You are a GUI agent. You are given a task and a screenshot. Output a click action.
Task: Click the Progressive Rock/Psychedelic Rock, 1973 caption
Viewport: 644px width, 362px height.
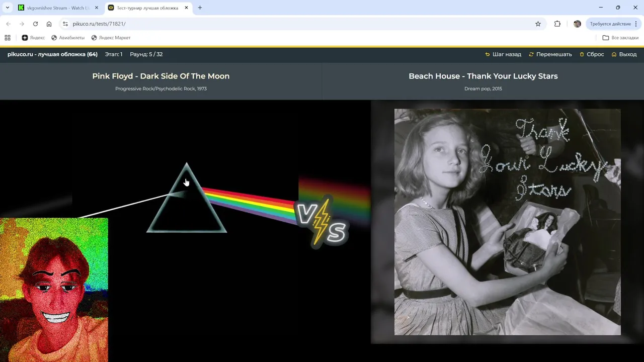pyautogui.click(x=161, y=88)
